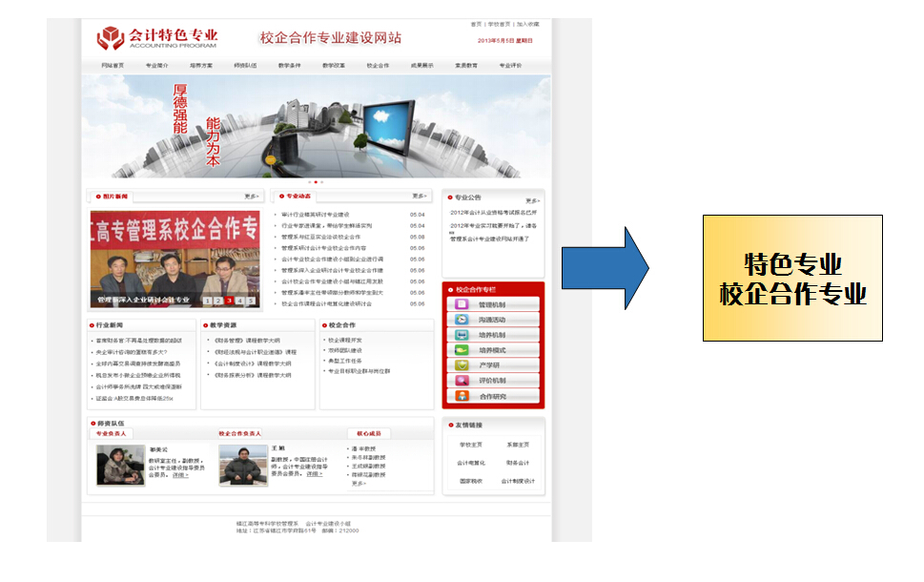Image resolution: width=924 pixels, height=582 pixels.
Task: Select the middle banner carousel dot
Action: [x=315, y=181]
